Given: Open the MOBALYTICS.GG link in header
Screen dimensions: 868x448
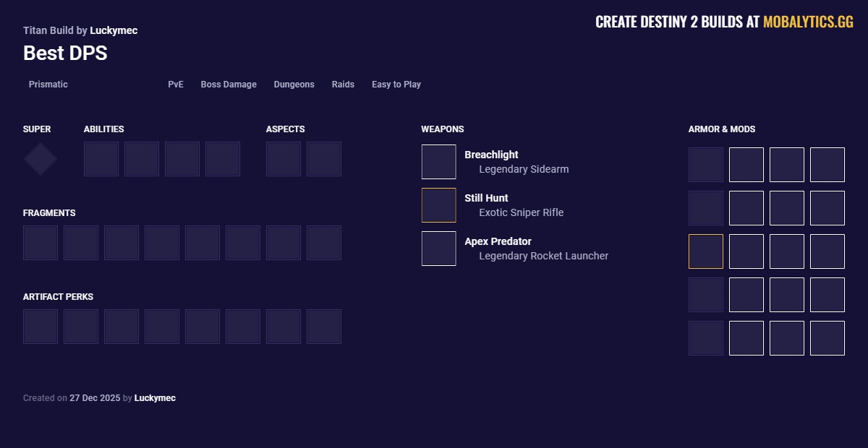Looking at the screenshot, I should 808,22.
